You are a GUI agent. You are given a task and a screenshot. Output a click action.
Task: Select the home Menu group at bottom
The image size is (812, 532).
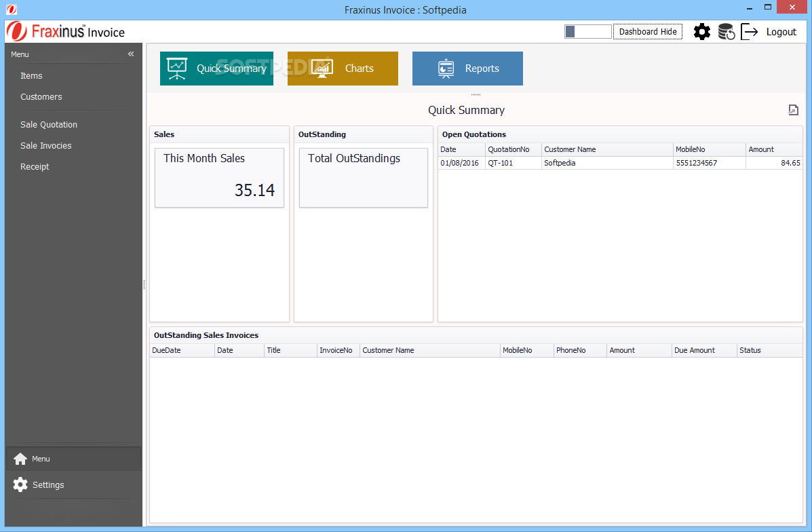(x=73, y=459)
